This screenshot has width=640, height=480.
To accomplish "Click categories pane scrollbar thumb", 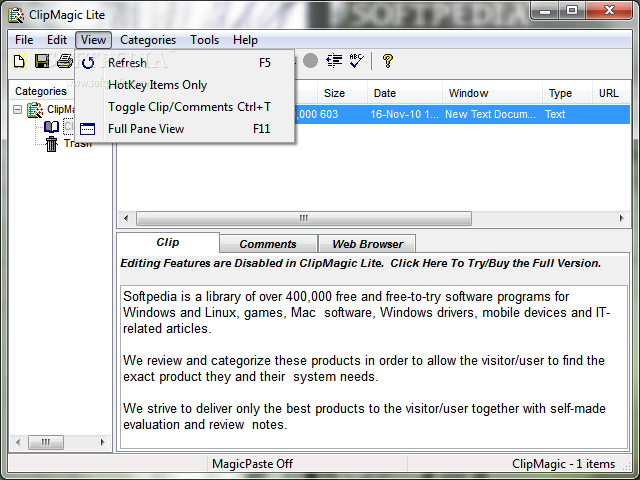I will (x=46, y=442).
